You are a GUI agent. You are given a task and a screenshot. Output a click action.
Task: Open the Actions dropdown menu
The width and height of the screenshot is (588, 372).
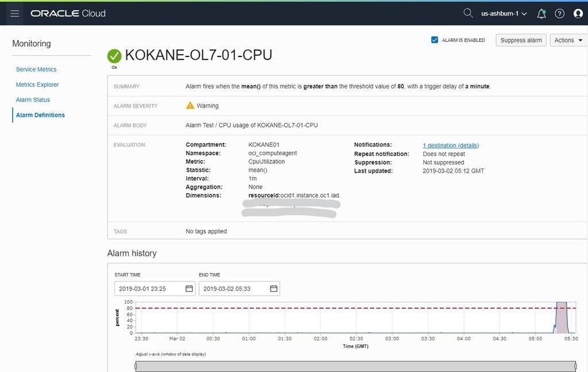(x=568, y=40)
